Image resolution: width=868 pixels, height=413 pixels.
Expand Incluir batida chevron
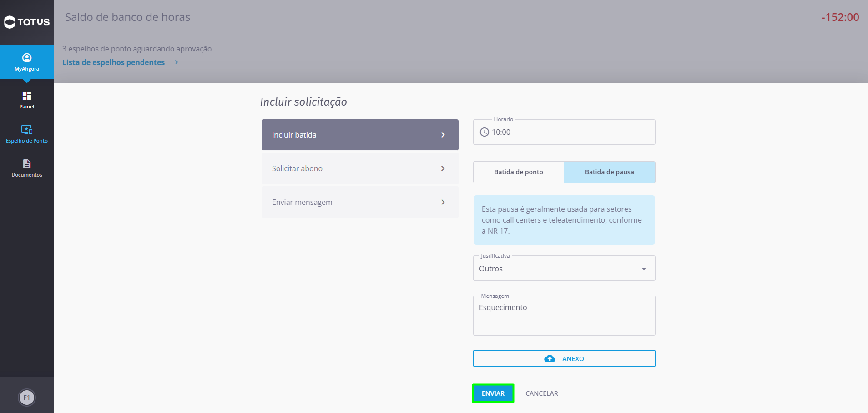click(443, 135)
